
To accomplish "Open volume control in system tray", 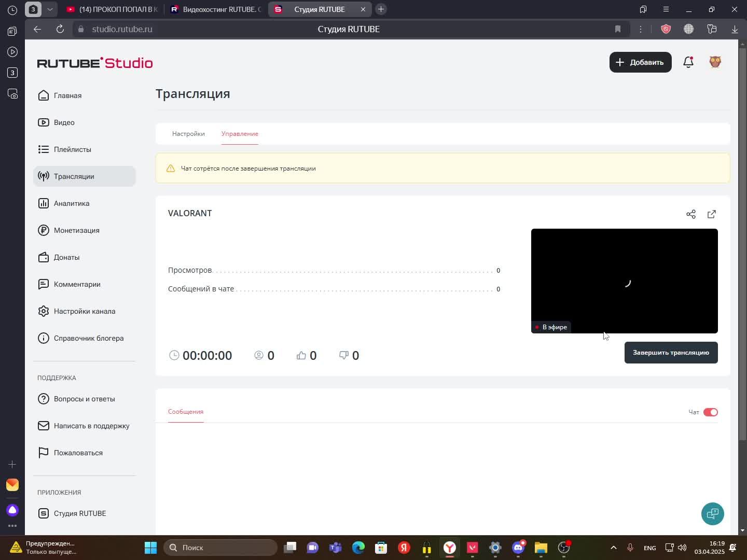I will [x=682, y=548].
